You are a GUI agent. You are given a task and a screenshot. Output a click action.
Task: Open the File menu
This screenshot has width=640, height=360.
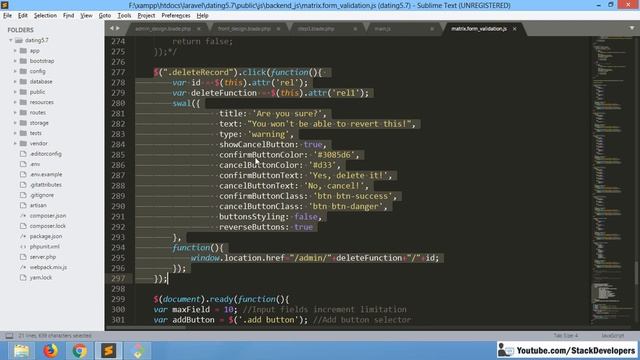tap(7, 16)
